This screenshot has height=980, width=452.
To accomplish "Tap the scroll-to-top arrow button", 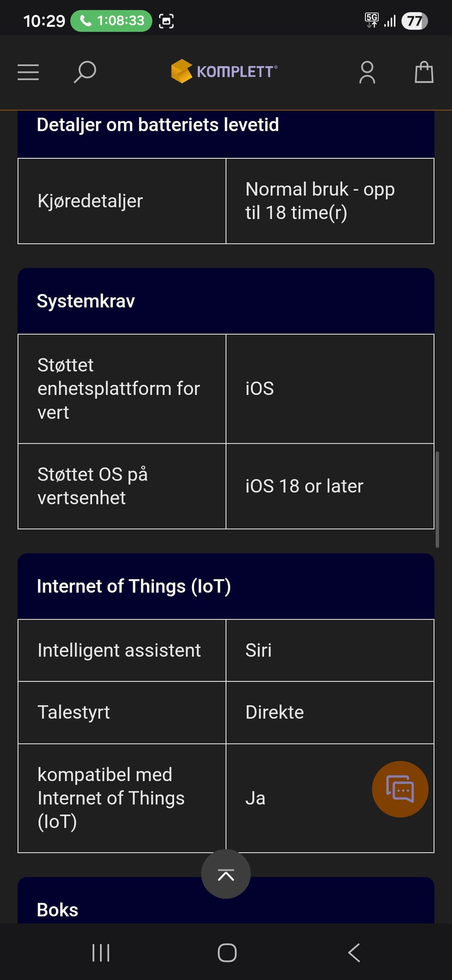I will coord(226,874).
